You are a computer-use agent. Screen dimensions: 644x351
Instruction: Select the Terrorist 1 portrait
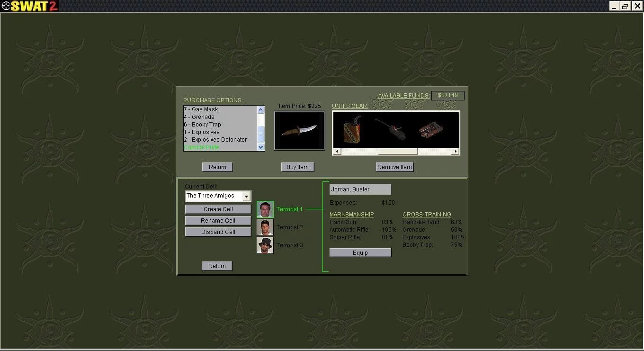pos(265,209)
